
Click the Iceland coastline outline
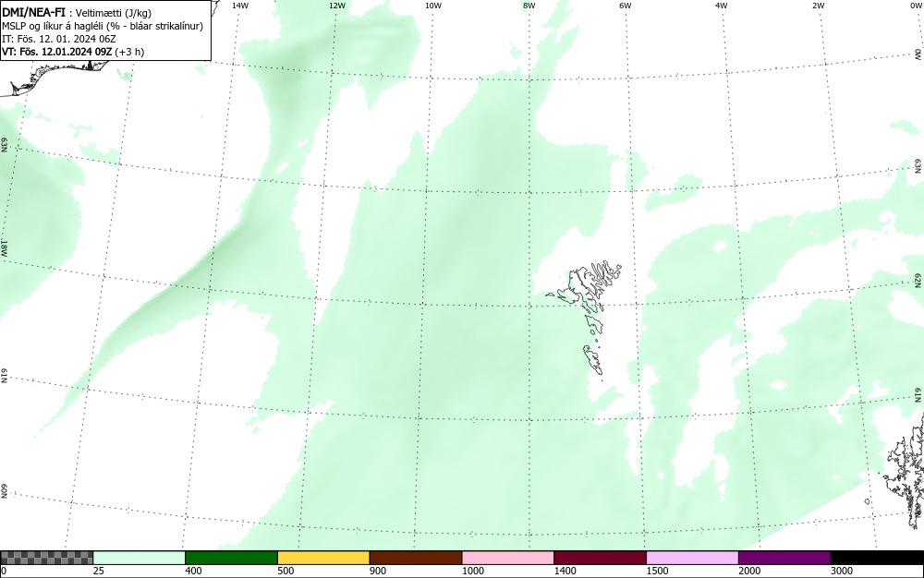(56, 77)
